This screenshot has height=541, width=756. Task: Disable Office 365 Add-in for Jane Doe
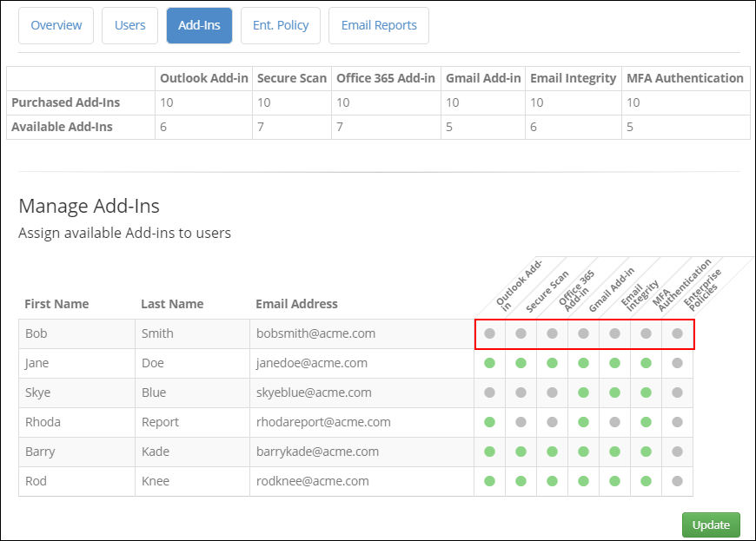coord(552,363)
